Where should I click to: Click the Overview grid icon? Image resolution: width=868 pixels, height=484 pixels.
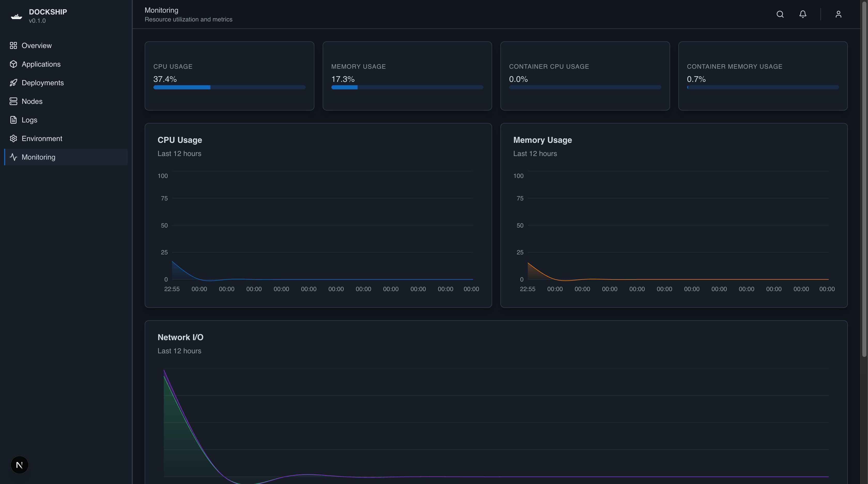click(13, 45)
